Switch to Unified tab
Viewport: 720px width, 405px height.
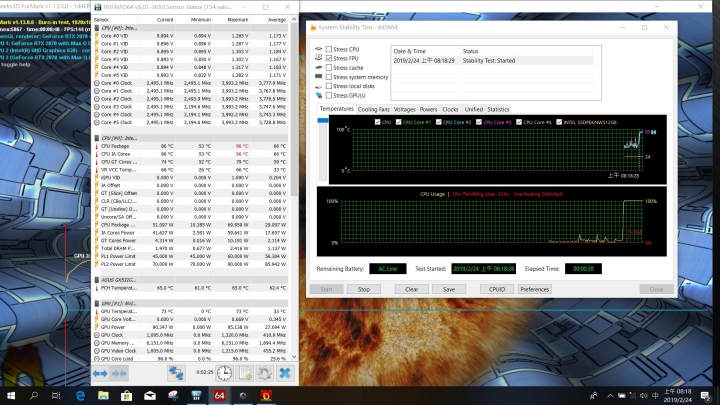[473, 109]
